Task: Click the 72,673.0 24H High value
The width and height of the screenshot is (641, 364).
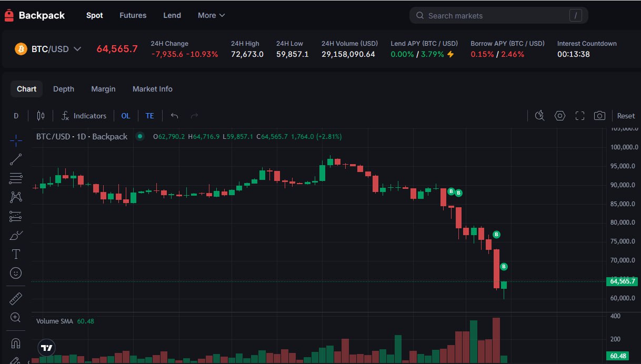Action: pyautogui.click(x=247, y=54)
